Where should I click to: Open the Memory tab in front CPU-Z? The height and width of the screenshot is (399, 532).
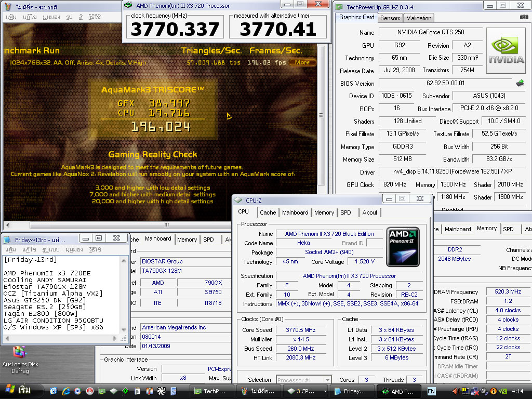pos(324,212)
